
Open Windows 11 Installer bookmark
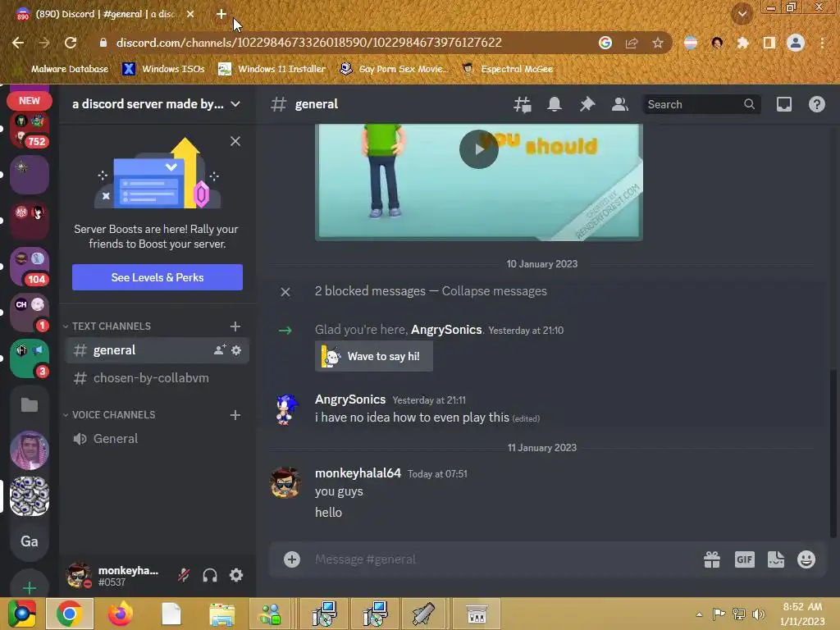click(x=272, y=69)
